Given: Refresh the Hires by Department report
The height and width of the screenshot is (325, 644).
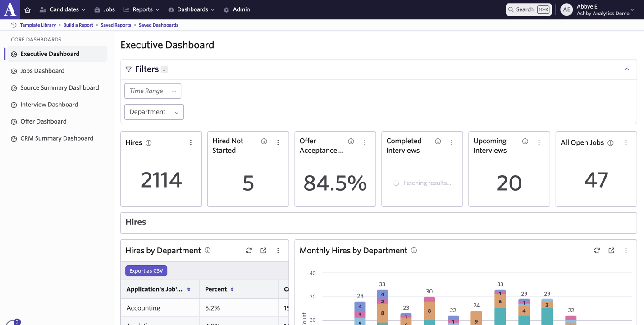Looking at the screenshot, I should [x=249, y=251].
